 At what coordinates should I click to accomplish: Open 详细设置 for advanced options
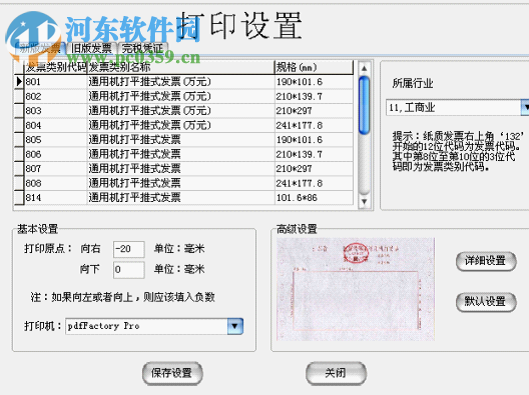486,261
